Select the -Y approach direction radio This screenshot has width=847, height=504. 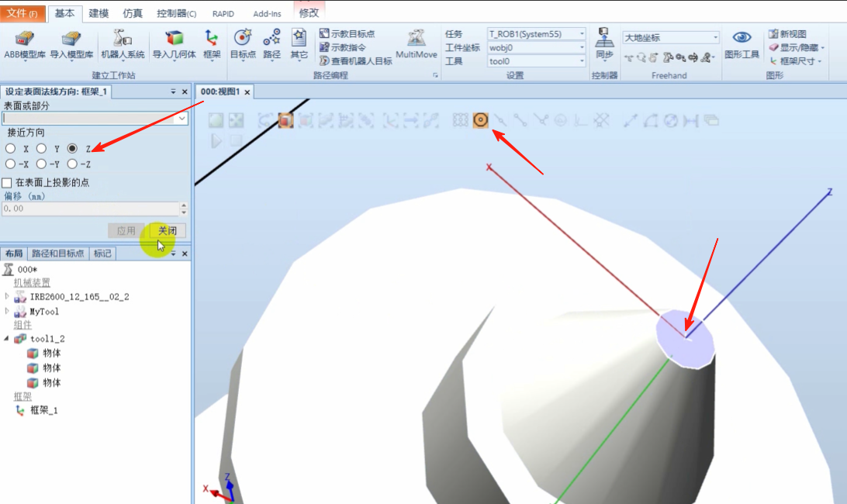coord(41,164)
